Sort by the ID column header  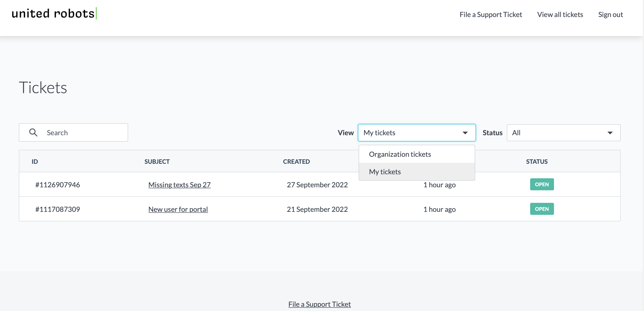35,162
